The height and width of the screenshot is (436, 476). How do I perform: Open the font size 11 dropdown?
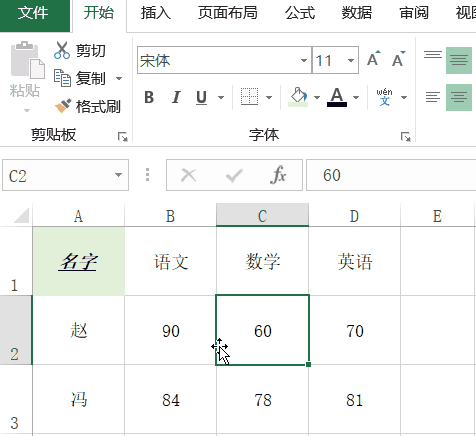(351, 60)
